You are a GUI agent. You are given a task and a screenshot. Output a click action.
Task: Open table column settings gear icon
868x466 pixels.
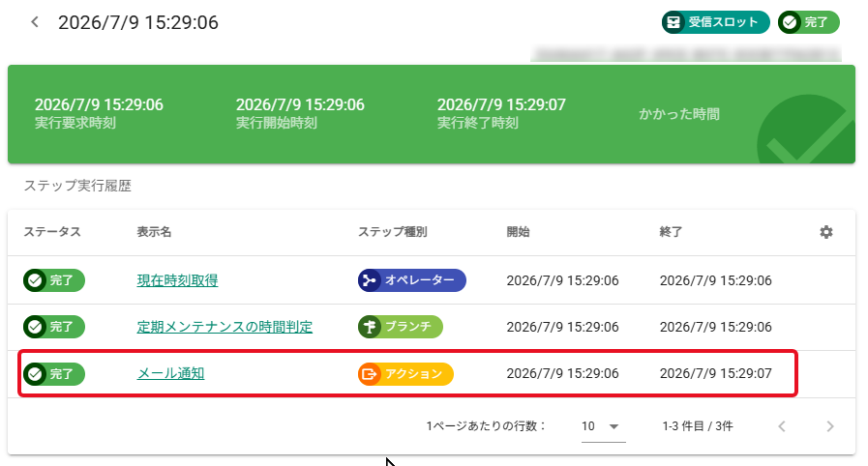(x=826, y=232)
